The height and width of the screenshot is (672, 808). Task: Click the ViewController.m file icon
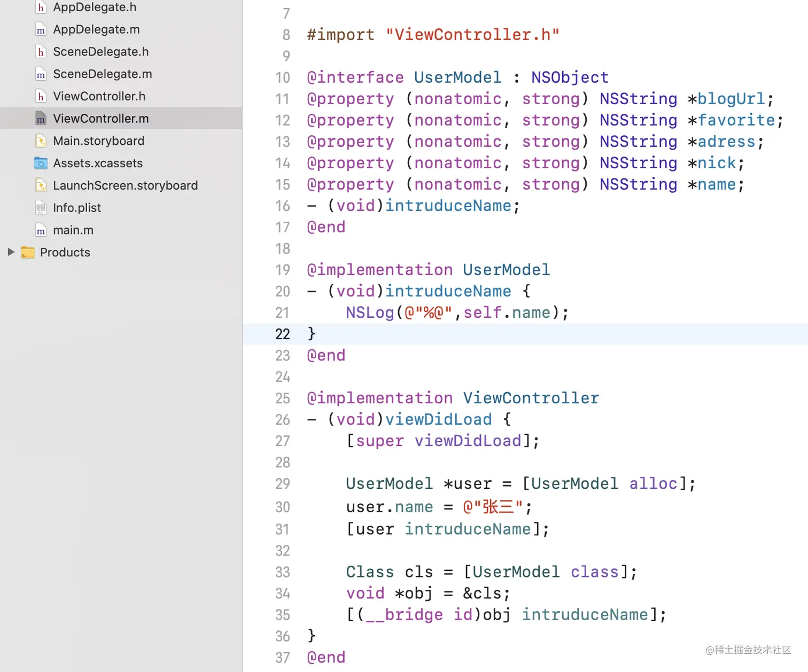41,119
